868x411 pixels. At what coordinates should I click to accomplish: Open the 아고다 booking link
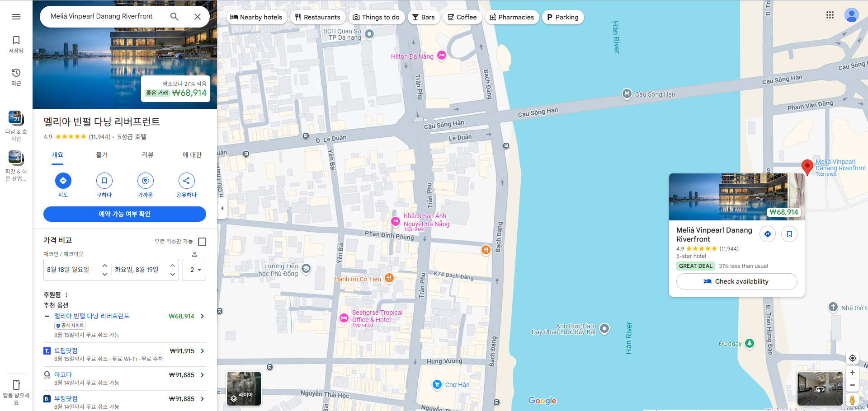(x=63, y=375)
